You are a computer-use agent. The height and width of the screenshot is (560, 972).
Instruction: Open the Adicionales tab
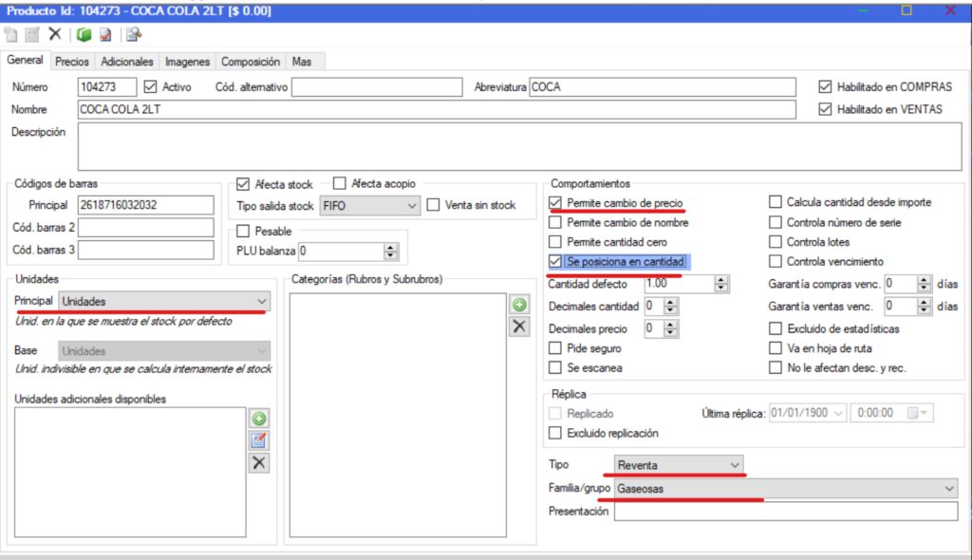point(127,62)
